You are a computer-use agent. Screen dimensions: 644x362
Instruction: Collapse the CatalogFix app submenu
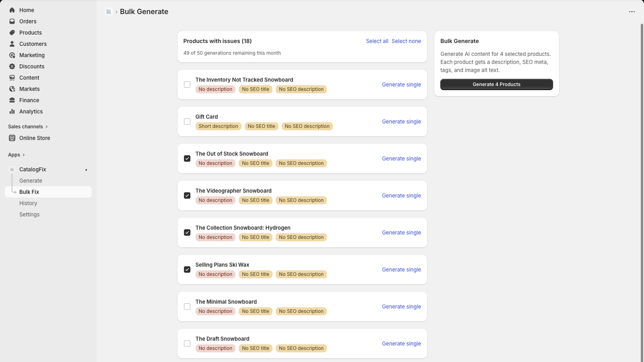33,169
